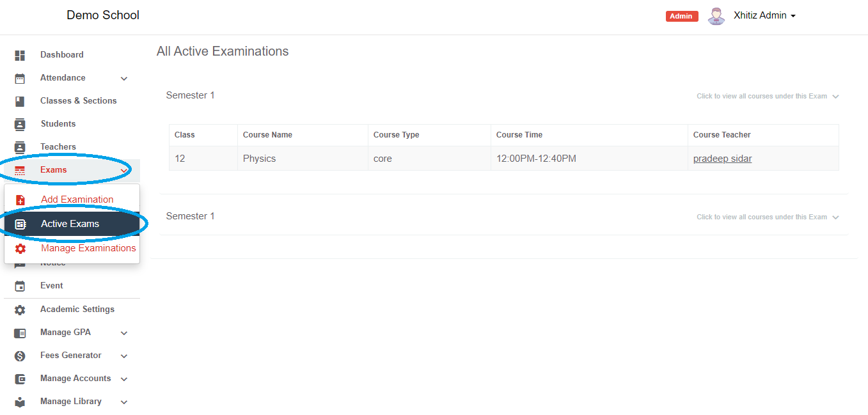Click the red Exams icon

[x=20, y=171]
